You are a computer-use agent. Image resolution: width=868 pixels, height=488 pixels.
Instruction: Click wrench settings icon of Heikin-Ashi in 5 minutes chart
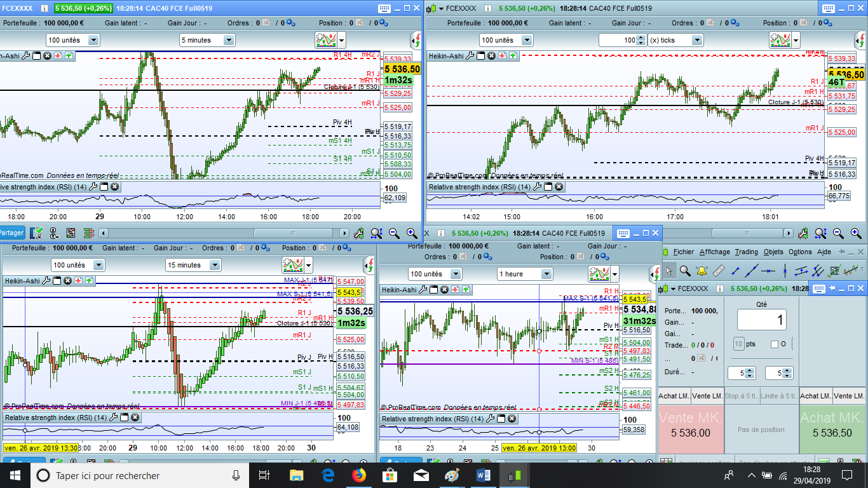(26, 56)
